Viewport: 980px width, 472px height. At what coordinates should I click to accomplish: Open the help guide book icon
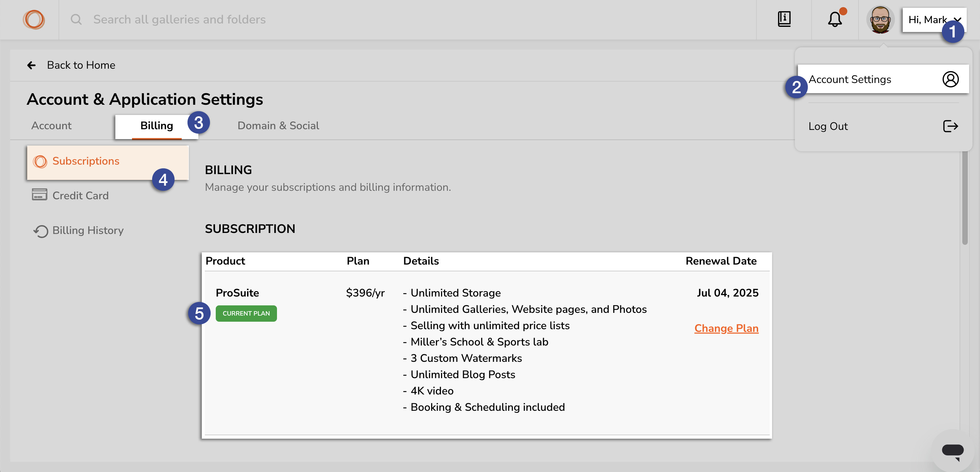point(784,19)
